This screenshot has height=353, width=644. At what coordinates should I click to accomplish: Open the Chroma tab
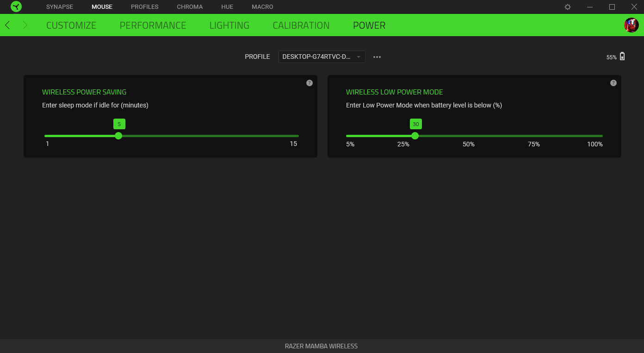(190, 7)
